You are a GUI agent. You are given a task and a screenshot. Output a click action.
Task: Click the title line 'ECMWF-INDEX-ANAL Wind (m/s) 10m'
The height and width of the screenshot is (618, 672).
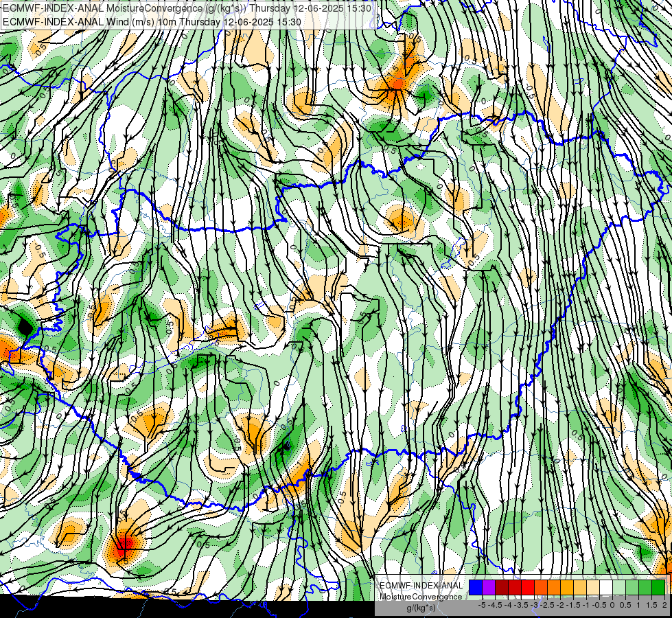click(x=152, y=22)
